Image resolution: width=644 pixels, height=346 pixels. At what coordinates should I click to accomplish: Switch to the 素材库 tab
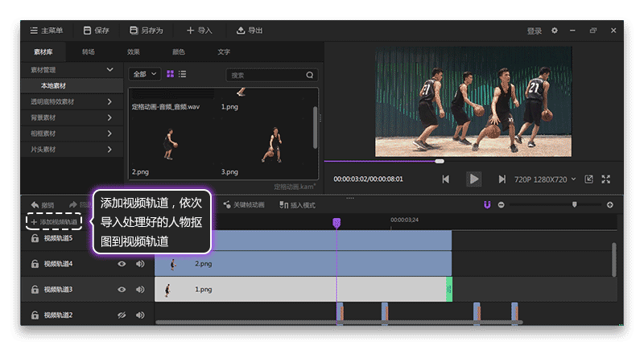43,52
